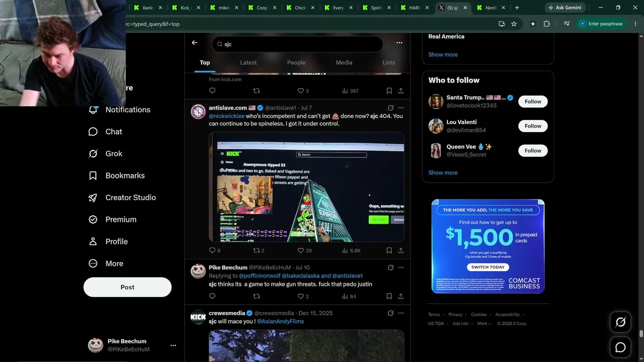Switch to the People search tab
Screen dimensions: 644x362
[296, 63]
